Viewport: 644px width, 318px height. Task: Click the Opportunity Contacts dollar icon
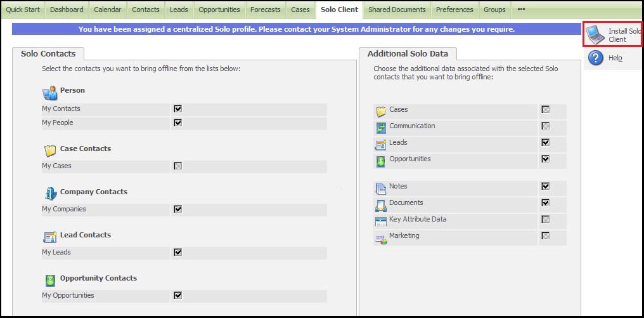[50, 280]
